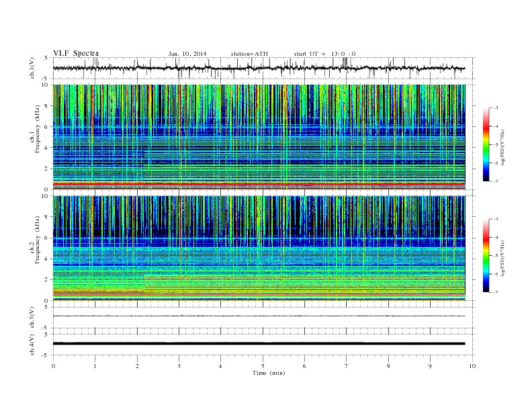Image resolution: width=532 pixels, height=411 pixels.
Task: Click the "VLF Spectra" plot title
Action: (76, 53)
